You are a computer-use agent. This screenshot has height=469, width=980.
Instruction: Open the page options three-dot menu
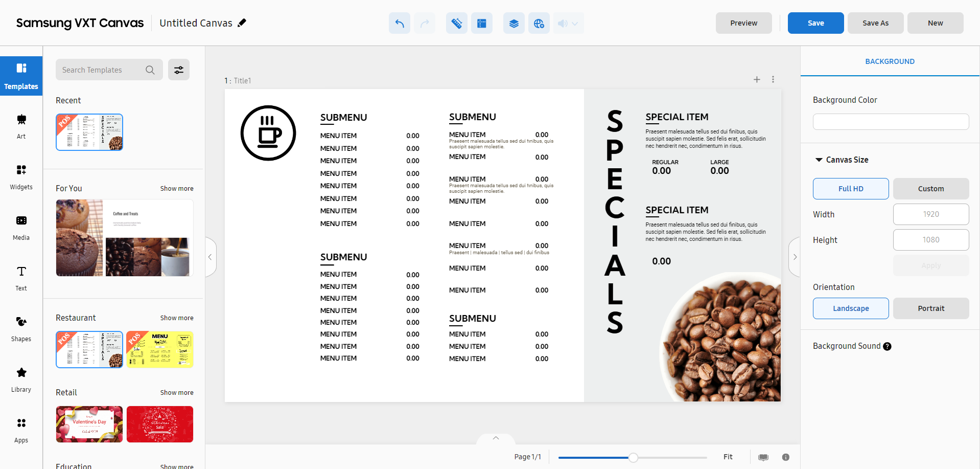773,79
